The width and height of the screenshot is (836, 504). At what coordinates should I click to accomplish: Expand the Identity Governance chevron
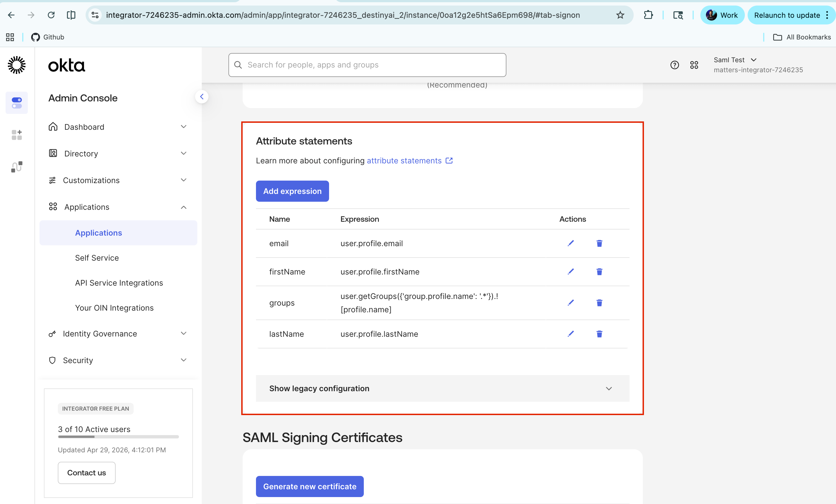point(183,333)
